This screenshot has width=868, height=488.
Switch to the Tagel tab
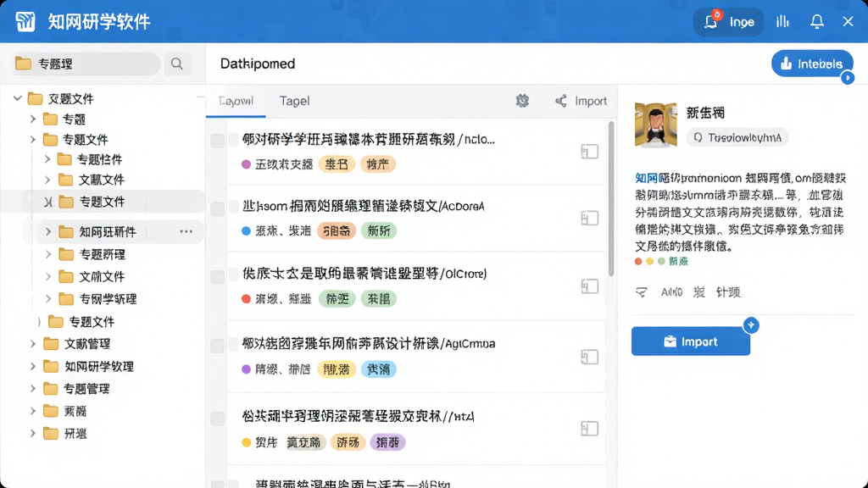tap(294, 101)
